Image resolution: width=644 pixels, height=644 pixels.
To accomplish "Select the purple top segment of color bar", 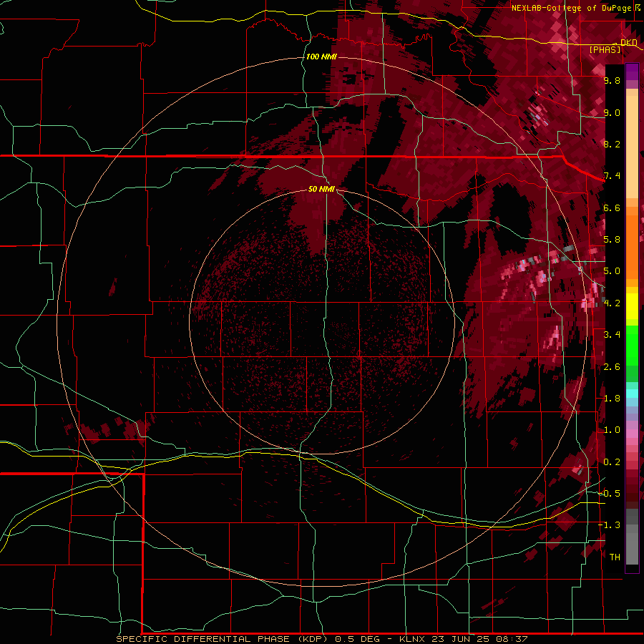I will click(x=632, y=72).
